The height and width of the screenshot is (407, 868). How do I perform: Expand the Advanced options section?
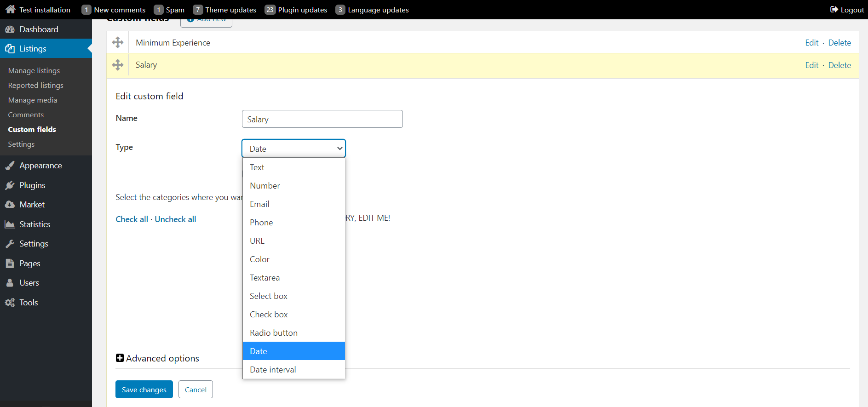point(157,358)
